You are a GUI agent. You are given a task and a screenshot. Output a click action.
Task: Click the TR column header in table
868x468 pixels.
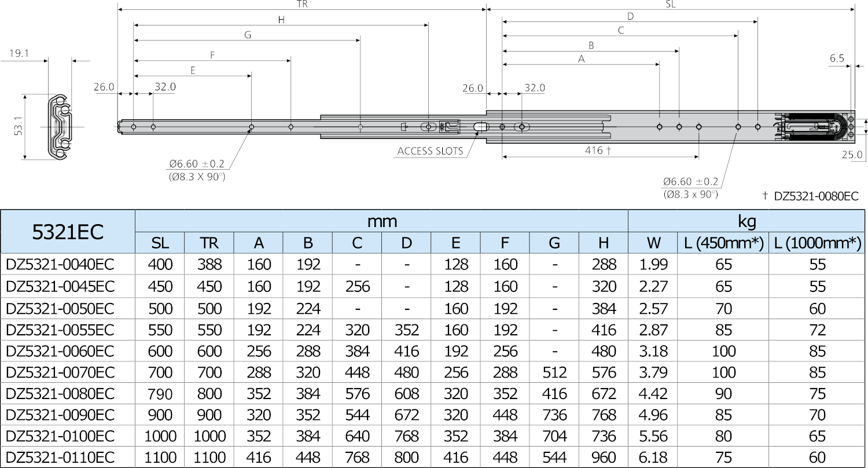click(209, 243)
